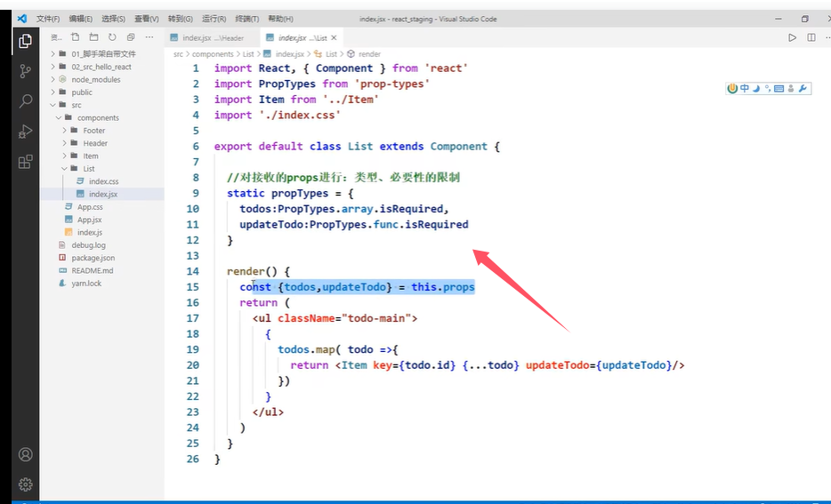
Task: Expand the Item folder
Action: coord(101,156)
